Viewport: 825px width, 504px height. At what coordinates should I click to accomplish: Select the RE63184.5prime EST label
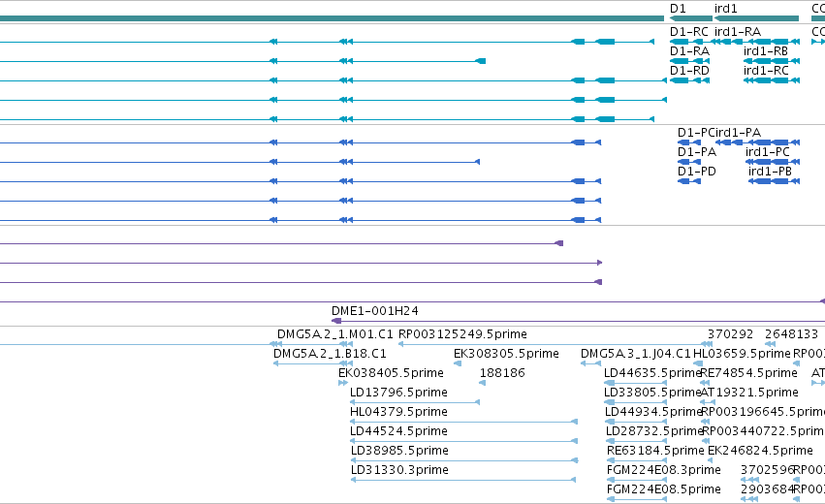655,451
